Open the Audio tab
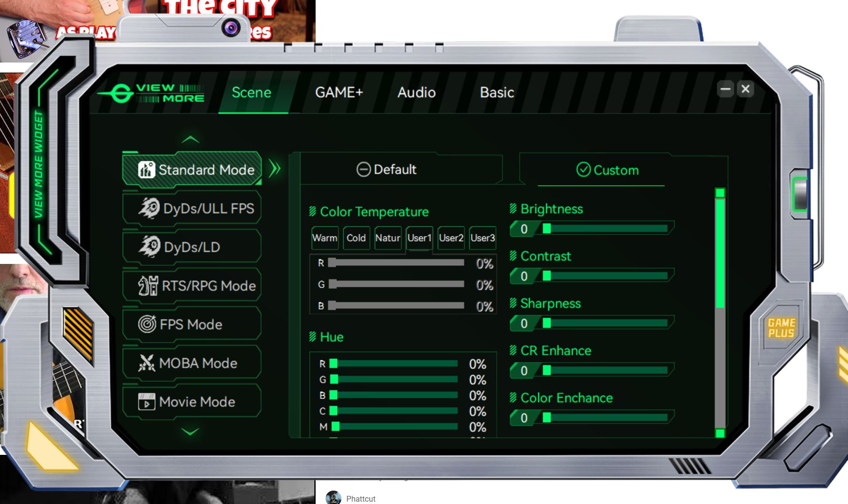This screenshot has width=848, height=504. [416, 92]
